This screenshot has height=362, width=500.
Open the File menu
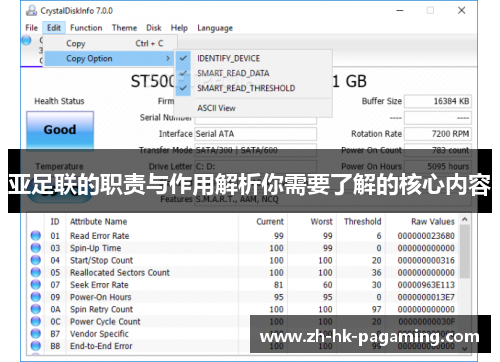pos(32,28)
